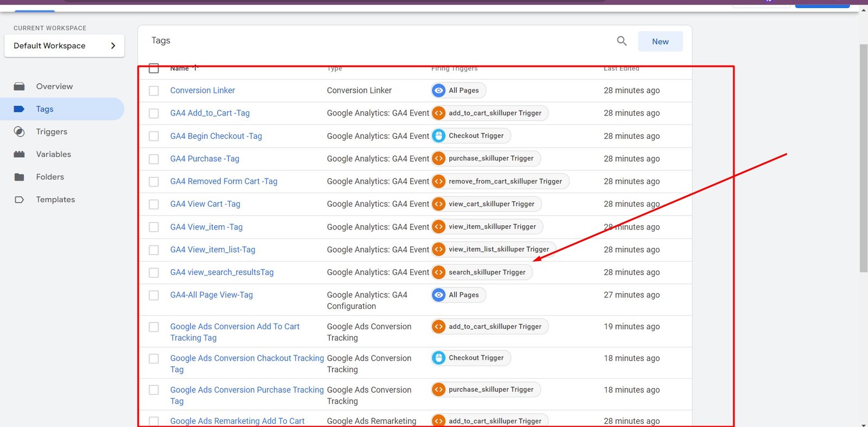Tick the GA4 Begin Checkout -Tag checkbox
The image size is (868, 427).
click(x=154, y=136)
